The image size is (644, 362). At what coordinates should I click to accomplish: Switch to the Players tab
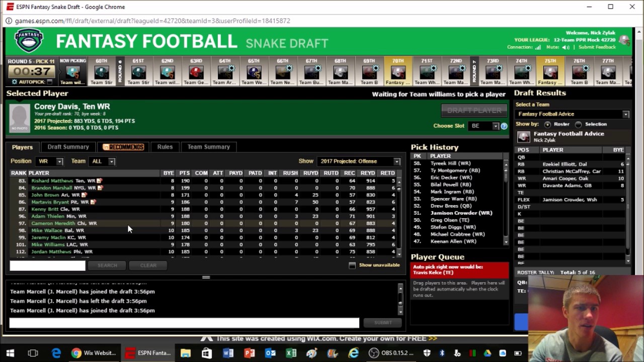coord(22,147)
